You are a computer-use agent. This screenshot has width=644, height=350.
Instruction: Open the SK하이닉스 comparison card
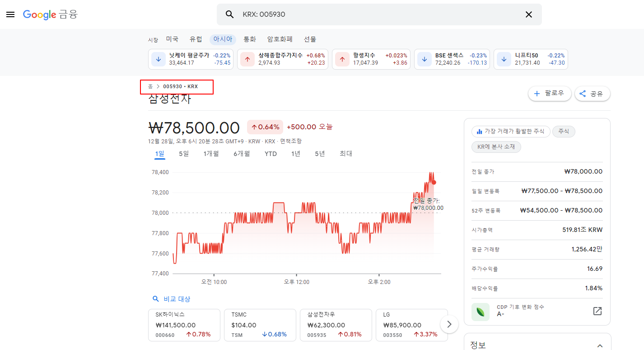(184, 325)
